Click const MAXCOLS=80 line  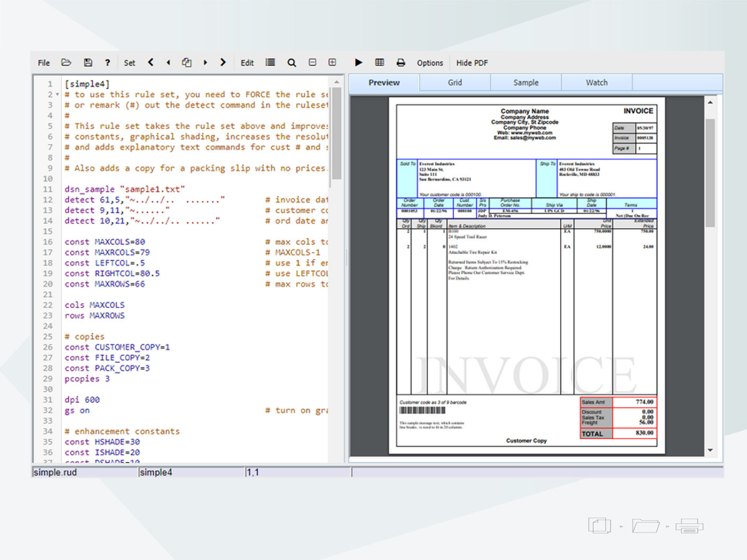[x=105, y=242]
